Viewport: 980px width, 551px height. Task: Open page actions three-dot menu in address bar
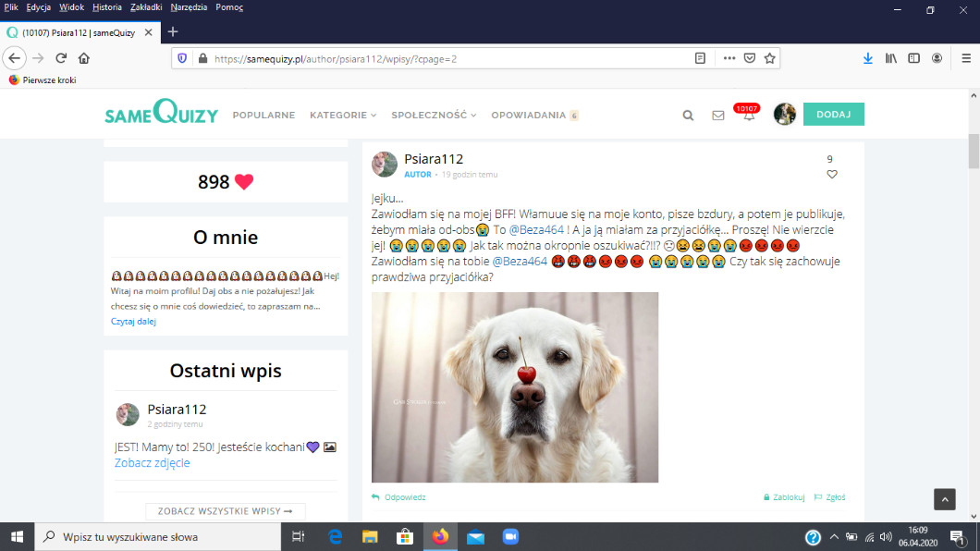(x=729, y=58)
